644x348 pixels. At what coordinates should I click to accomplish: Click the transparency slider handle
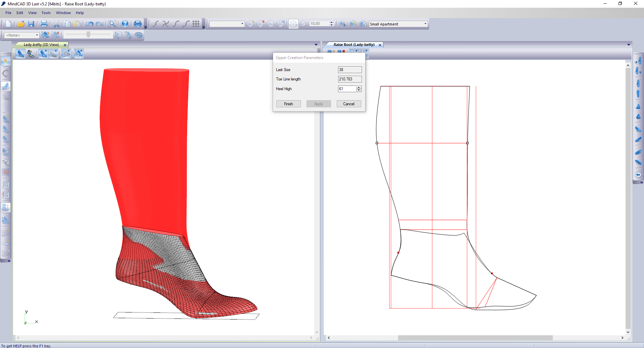(x=88, y=35)
